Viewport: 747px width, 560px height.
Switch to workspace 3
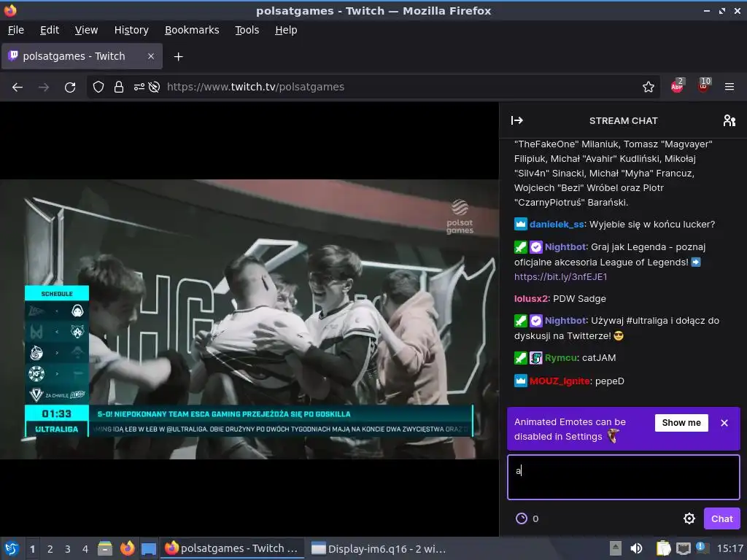[68, 549]
